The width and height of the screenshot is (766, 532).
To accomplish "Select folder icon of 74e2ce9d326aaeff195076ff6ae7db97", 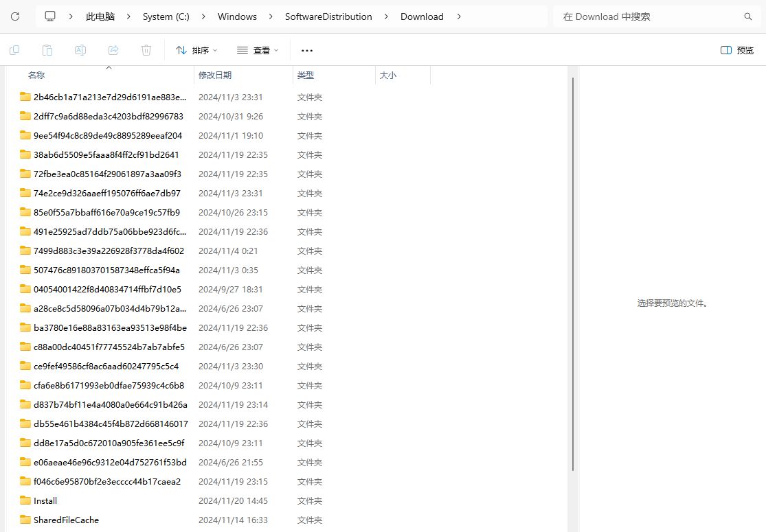I will click(25, 193).
